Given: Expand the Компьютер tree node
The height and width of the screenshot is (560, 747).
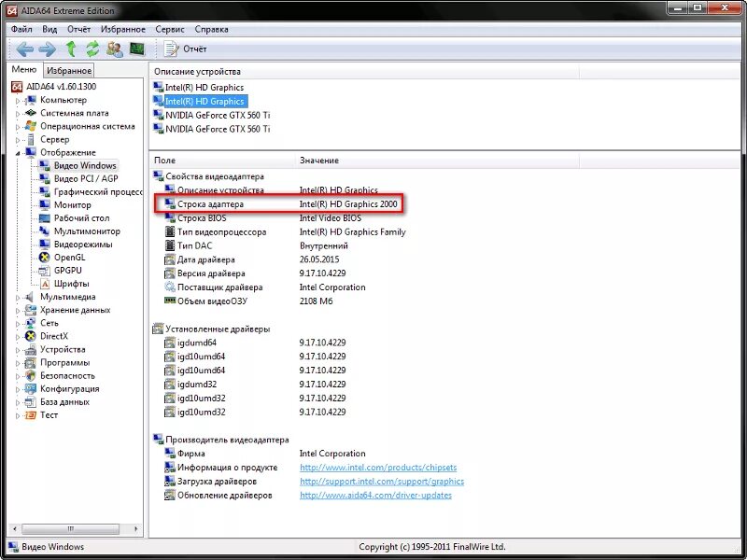Looking at the screenshot, I should coord(18,101).
